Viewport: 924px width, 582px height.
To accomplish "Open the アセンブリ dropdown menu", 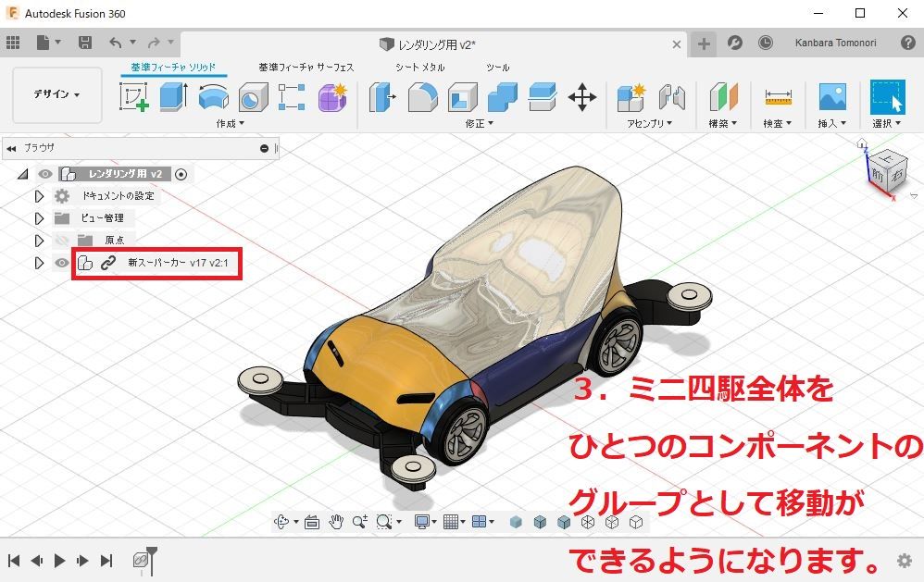I will coord(649,123).
